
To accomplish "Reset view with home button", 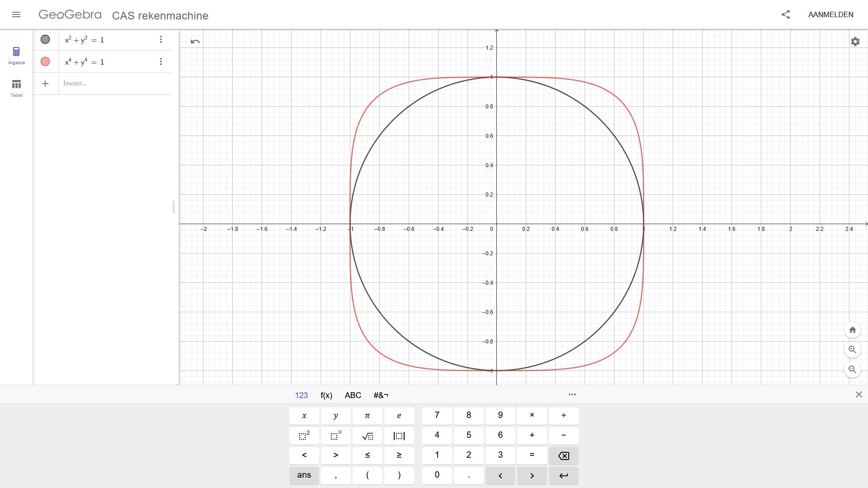I will pyautogui.click(x=852, y=330).
